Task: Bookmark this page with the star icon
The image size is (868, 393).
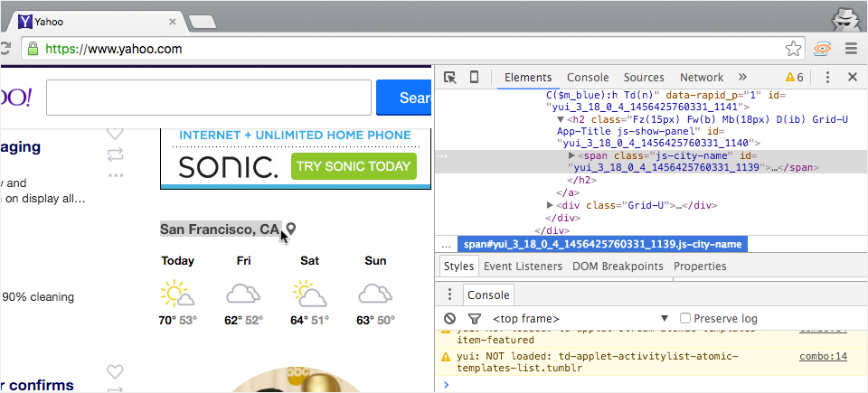Action: click(x=793, y=49)
